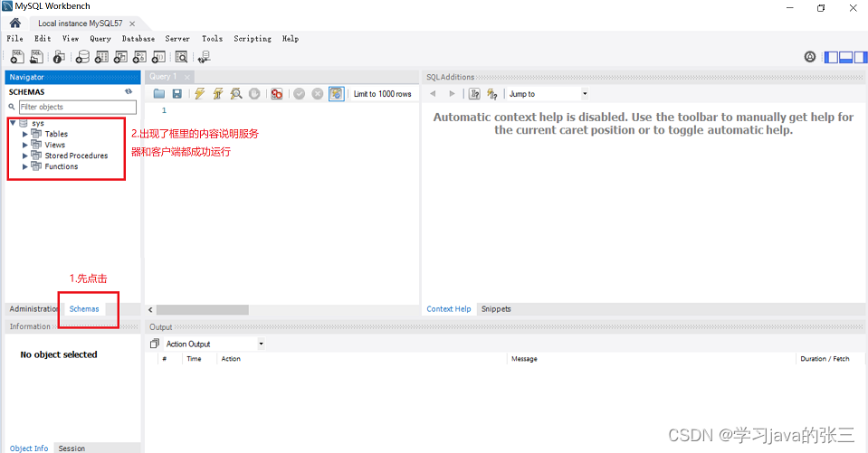Screen dimensions: 868x453
Task: Execute the statement under the cursor
Action: click(x=218, y=94)
